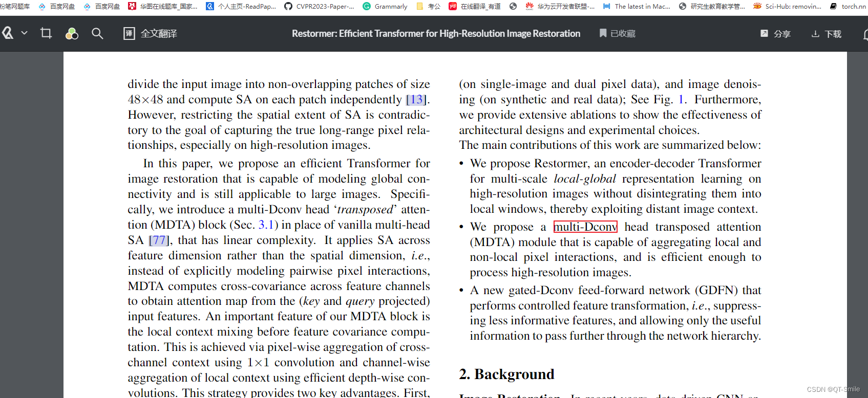Image resolution: width=868 pixels, height=398 pixels.
Task: Open the Sci-Hub bookmark
Action: point(787,6)
